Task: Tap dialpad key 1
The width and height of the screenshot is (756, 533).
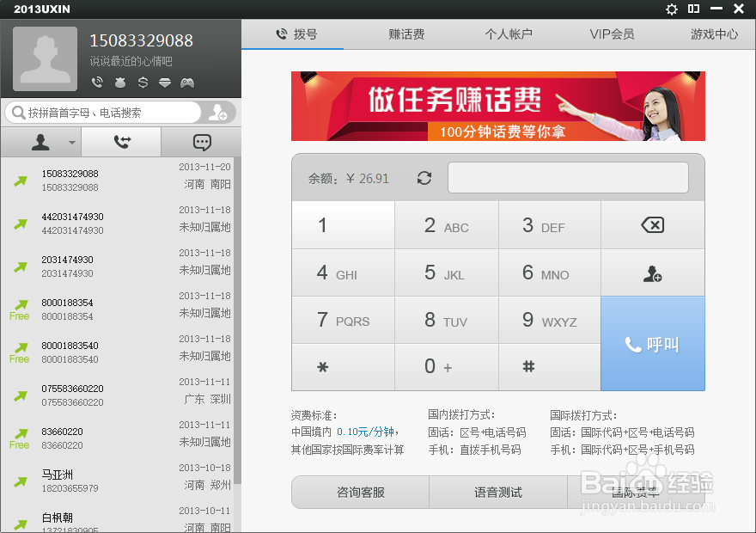Action: point(343,224)
